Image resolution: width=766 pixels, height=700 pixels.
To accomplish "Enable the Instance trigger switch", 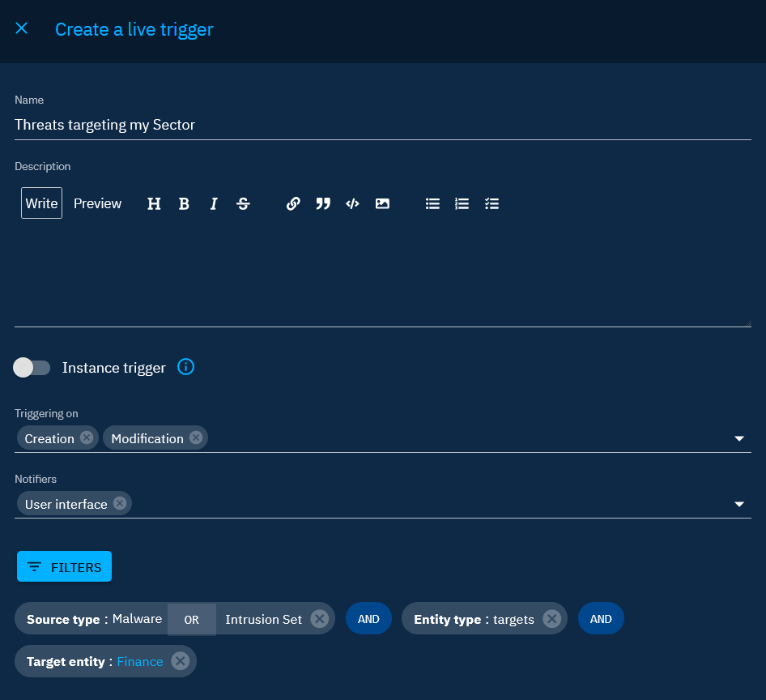I will coord(32,368).
